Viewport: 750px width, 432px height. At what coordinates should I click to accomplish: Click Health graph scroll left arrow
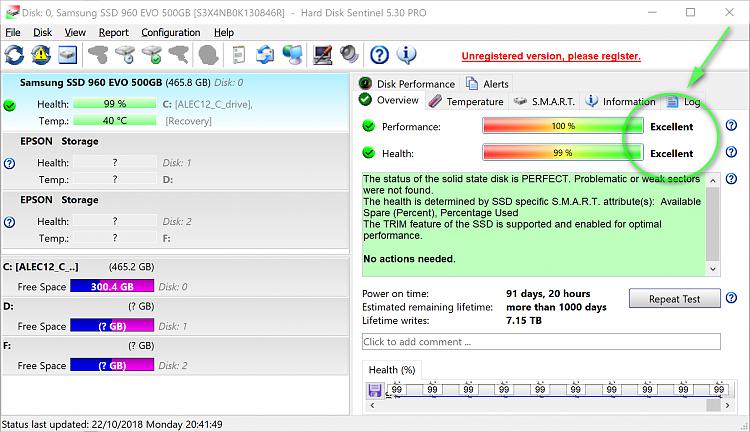coord(373,405)
